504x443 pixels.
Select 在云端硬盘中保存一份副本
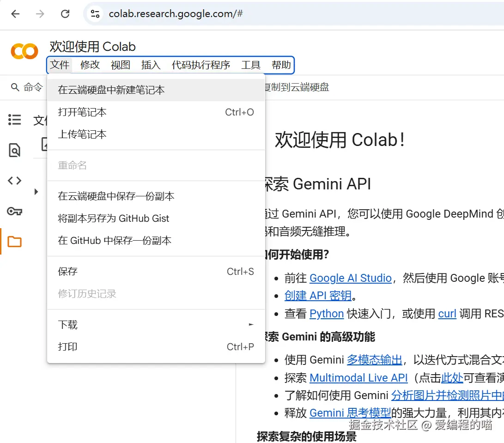click(156, 196)
